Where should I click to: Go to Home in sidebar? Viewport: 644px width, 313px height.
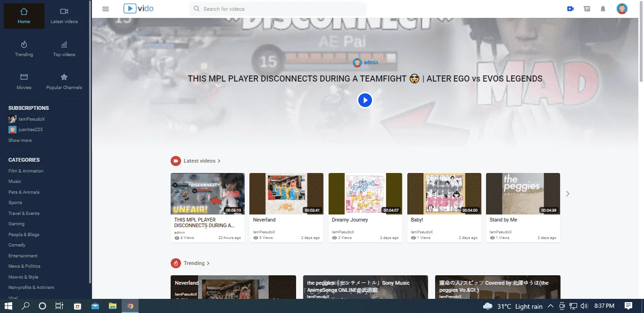tap(24, 16)
